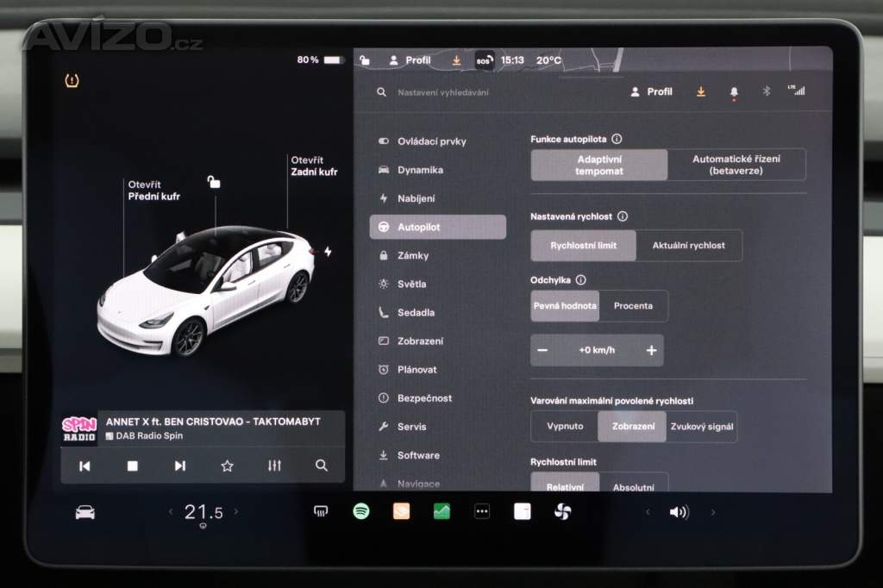Click the settings search field
This screenshot has width=883, height=588.
(483, 92)
